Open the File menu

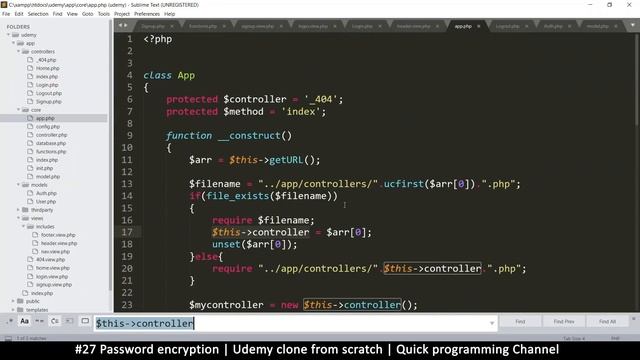click(6, 14)
